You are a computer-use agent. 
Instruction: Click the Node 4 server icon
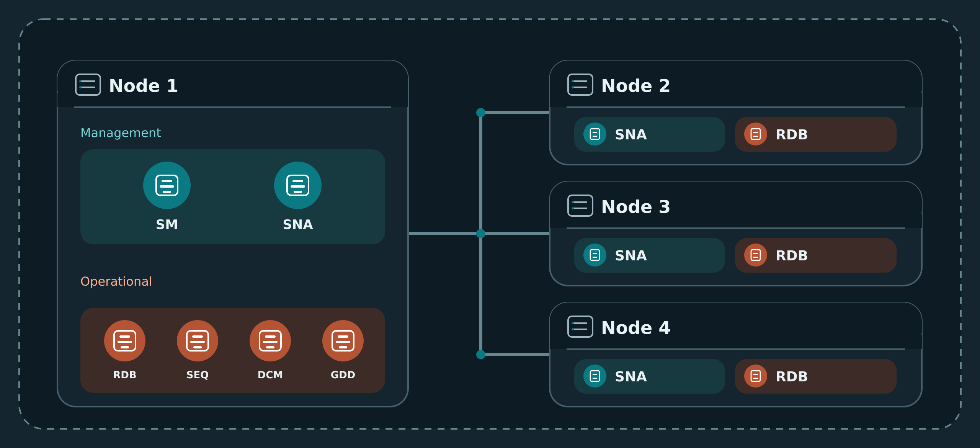pos(580,327)
